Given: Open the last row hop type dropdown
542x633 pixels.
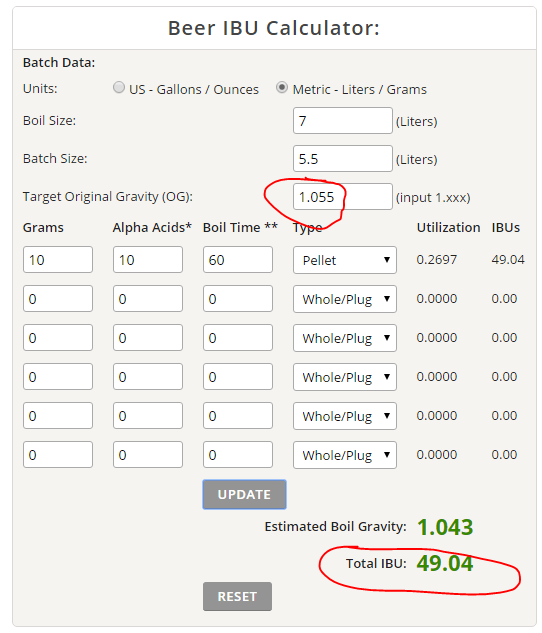Looking at the screenshot, I should coord(345,455).
